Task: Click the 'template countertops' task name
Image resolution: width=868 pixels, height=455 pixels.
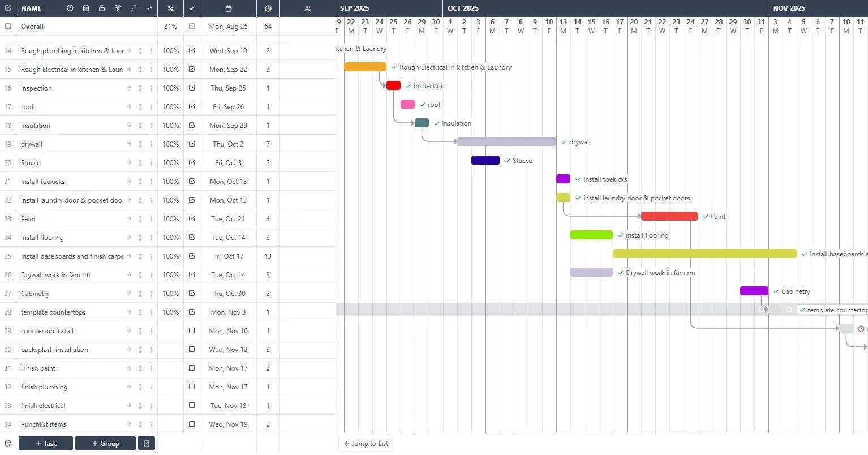Action: point(53,312)
